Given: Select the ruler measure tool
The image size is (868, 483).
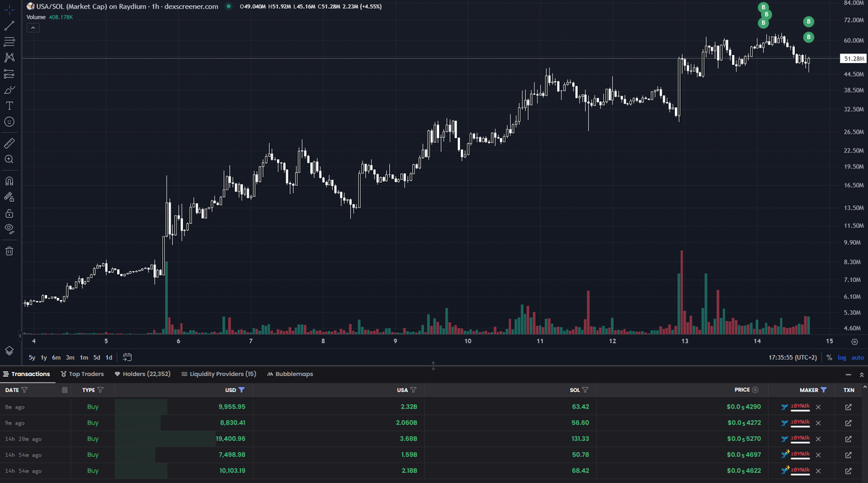Looking at the screenshot, I should click(9, 143).
